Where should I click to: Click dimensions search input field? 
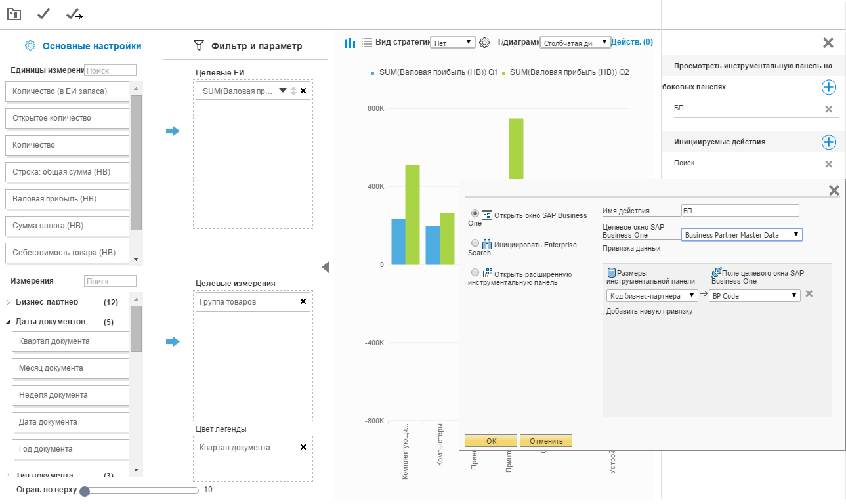[x=110, y=281]
